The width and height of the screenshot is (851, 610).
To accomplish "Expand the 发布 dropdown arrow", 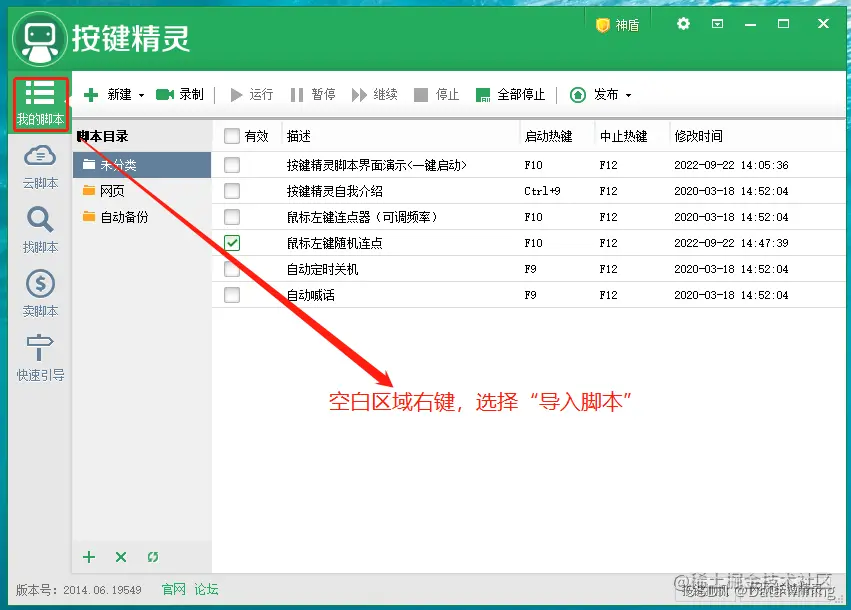I will coord(628,96).
